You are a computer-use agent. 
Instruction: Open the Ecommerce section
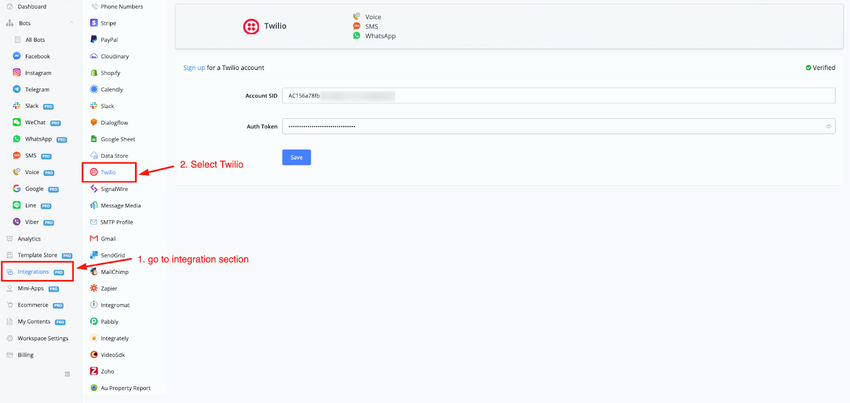pos(35,305)
